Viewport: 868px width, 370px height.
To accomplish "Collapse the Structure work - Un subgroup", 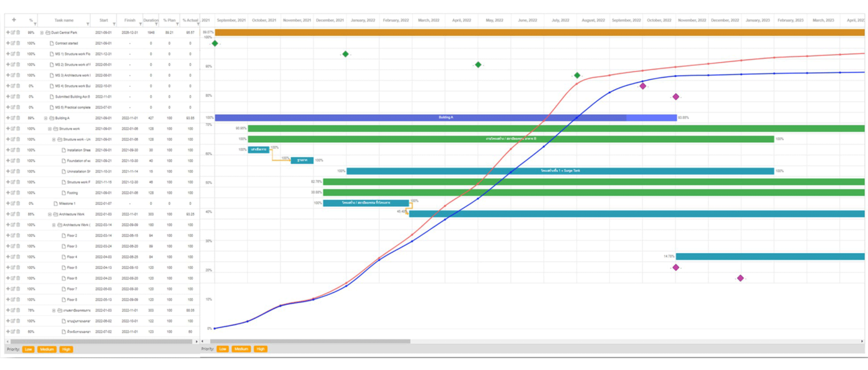I will [x=54, y=140].
